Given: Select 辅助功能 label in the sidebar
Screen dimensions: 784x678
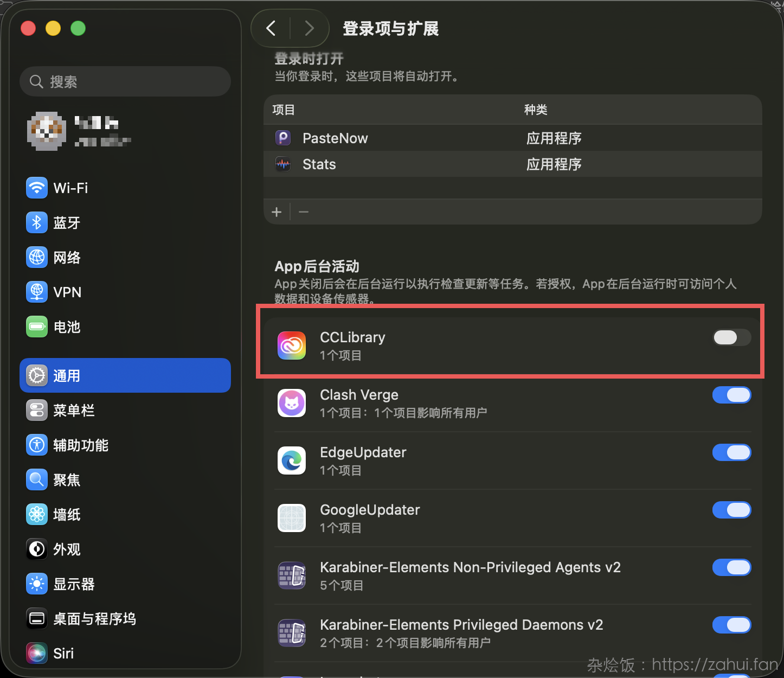Looking at the screenshot, I should [81, 445].
